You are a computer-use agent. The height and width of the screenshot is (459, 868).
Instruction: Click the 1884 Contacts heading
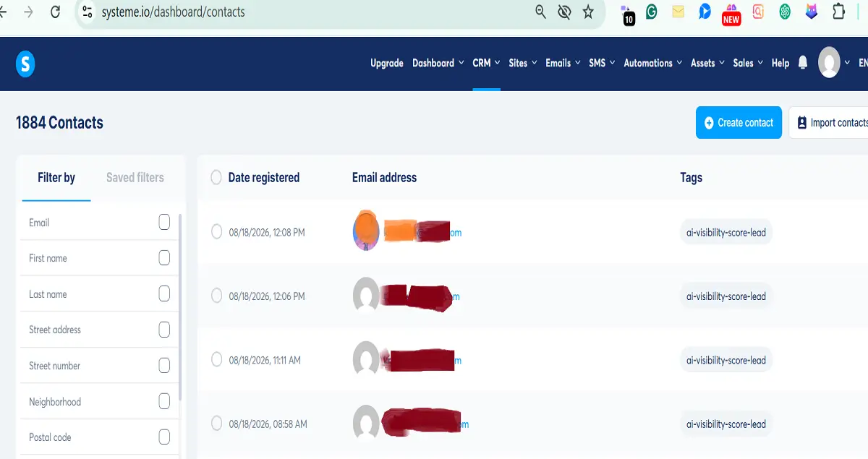tap(59, 123)
